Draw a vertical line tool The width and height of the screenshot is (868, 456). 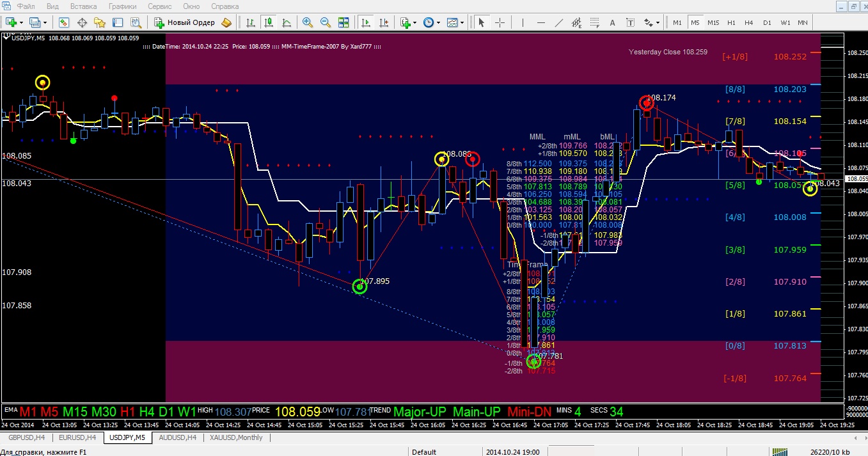(523, 22)
